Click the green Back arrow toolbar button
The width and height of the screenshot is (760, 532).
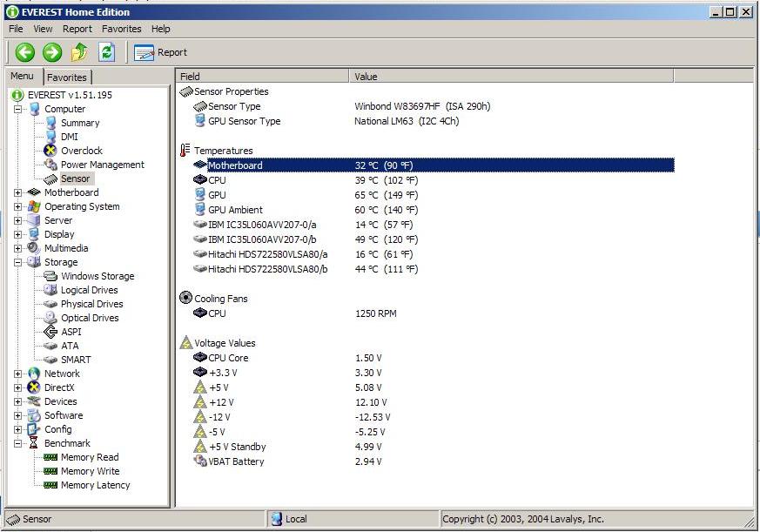(24, 52)
